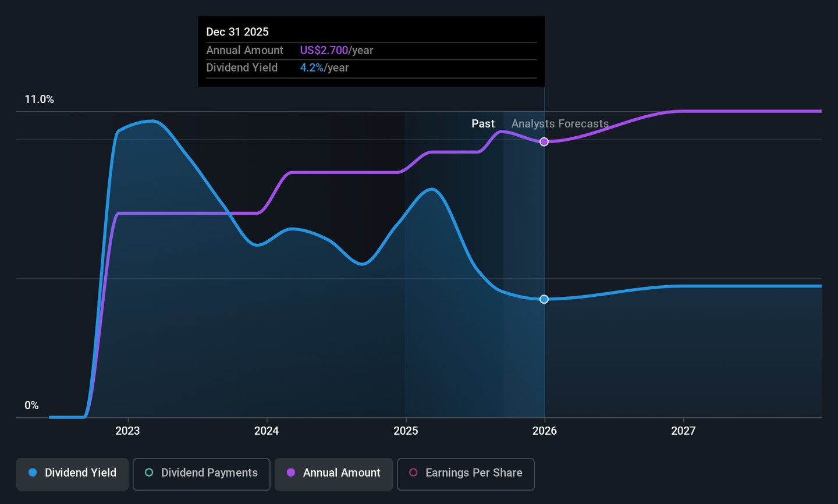
Task: Click the 11.0% y-axis label
Action: tap(39, 100)
